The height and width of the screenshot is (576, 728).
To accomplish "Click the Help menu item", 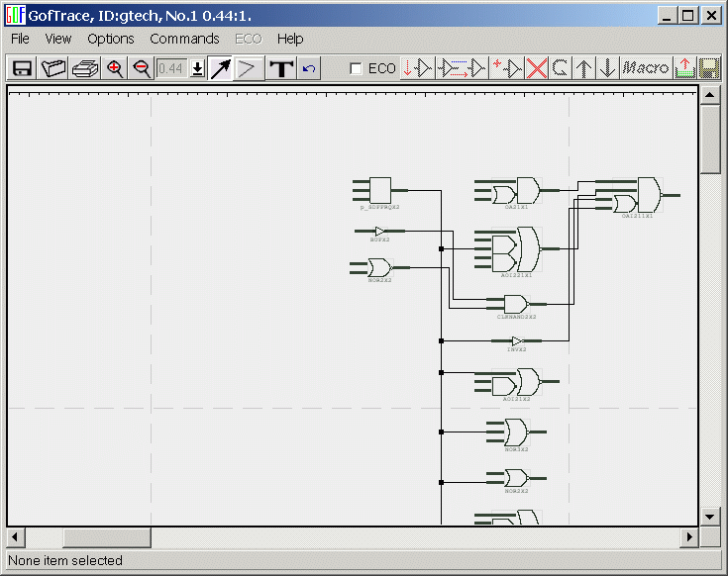I will pos(290,39).
